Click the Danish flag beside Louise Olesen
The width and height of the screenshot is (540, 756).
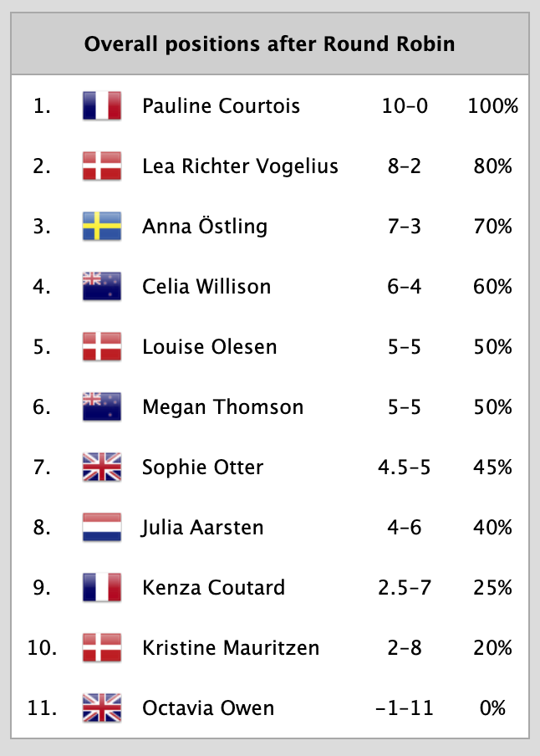[102, 347]
